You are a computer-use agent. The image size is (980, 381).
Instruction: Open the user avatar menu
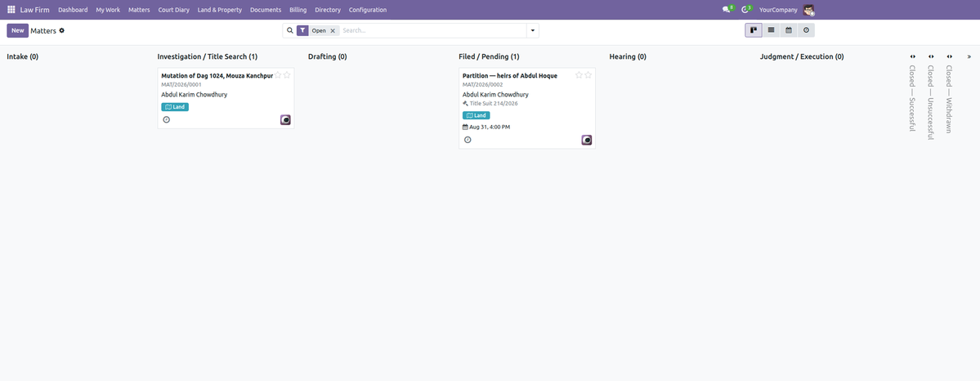click(808, 10)
